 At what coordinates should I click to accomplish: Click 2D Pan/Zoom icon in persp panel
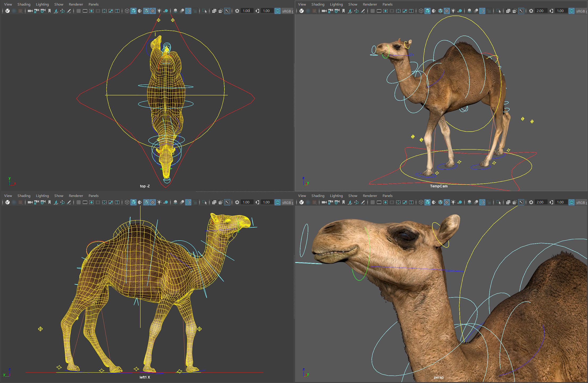pyautogui.click(x=356, y=202)
